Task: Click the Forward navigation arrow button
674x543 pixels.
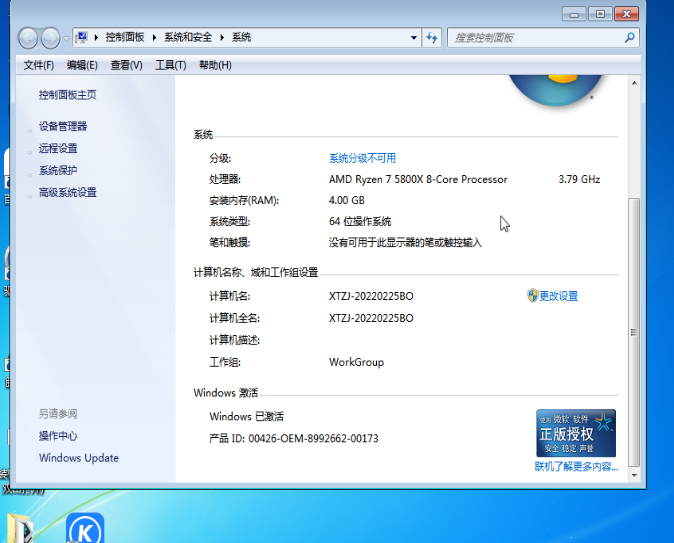Action: click(x=50, y=38)
